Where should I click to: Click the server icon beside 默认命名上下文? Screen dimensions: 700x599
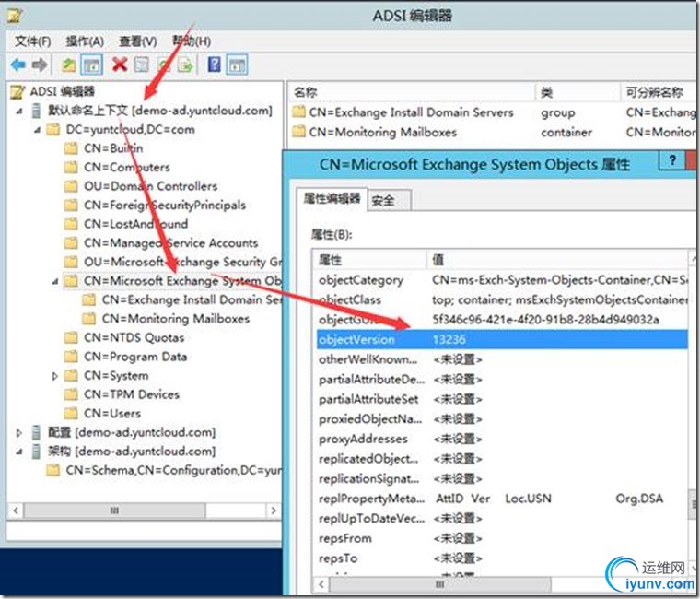pos(36,111)
